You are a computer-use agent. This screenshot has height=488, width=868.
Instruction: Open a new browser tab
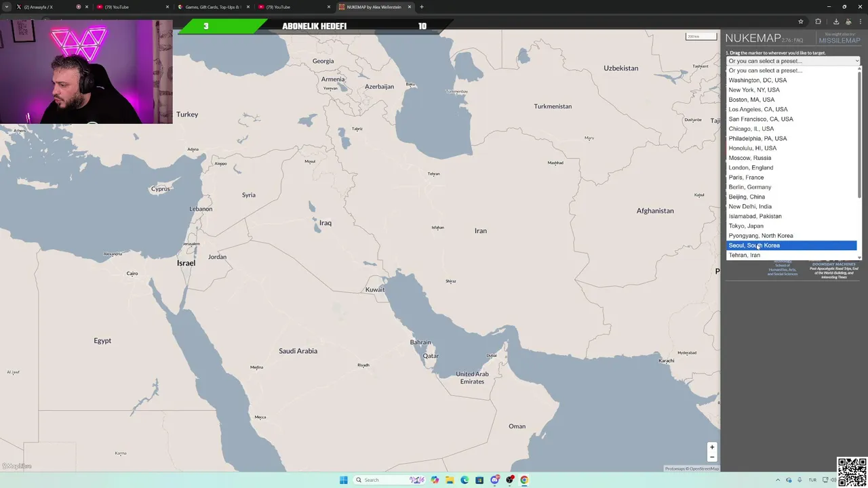(x=422, y=7)
